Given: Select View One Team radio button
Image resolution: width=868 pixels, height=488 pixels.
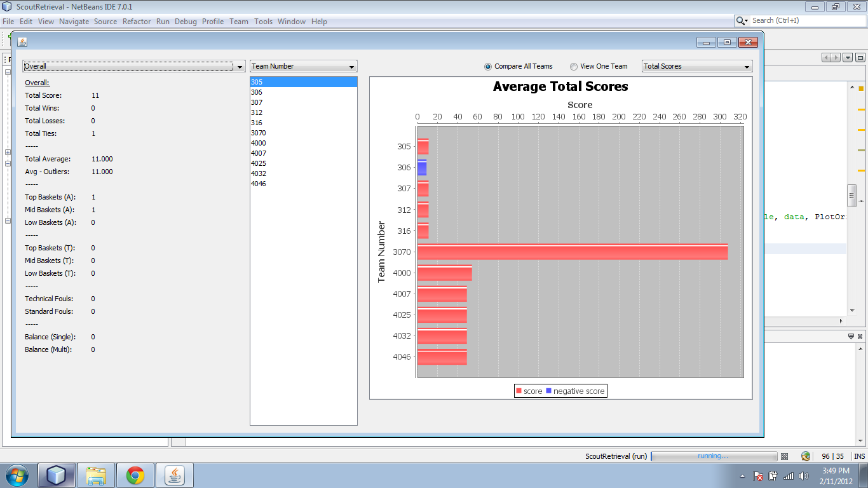Looking at the screenshot, I should (x=574, y=67).
